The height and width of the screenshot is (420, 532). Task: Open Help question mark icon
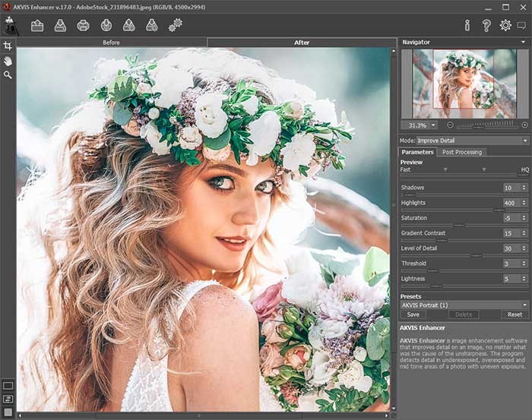coord(486,25)
